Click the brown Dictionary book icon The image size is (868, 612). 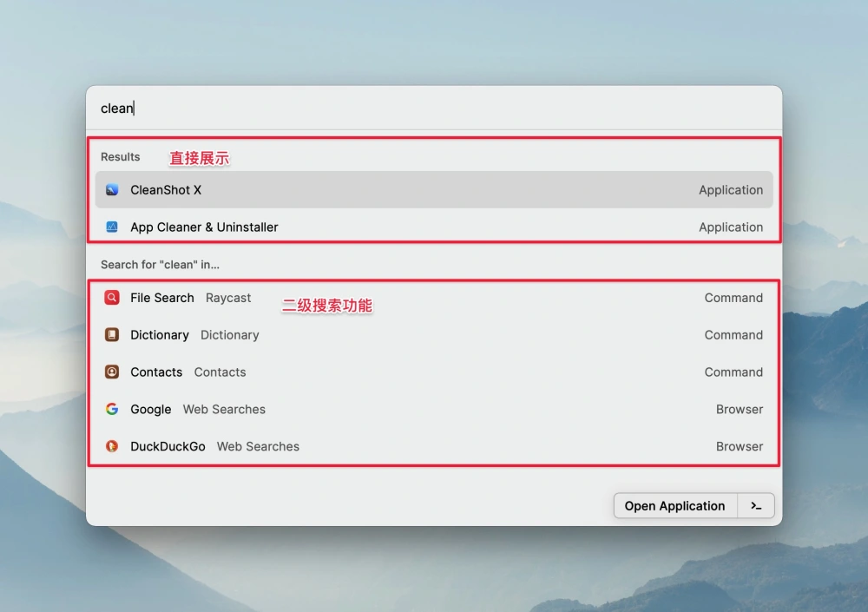112,335
